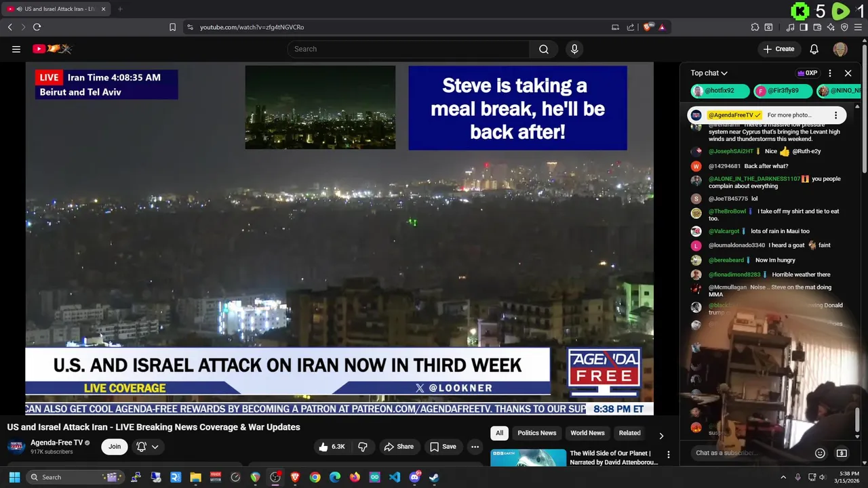Open media control music note icon
Viewport: 868px width, 488px height.
790,27
